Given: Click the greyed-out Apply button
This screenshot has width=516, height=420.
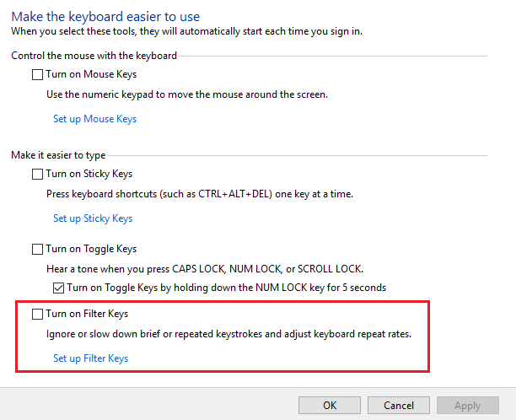Looking at the screenshot, I should pos(468,406).
